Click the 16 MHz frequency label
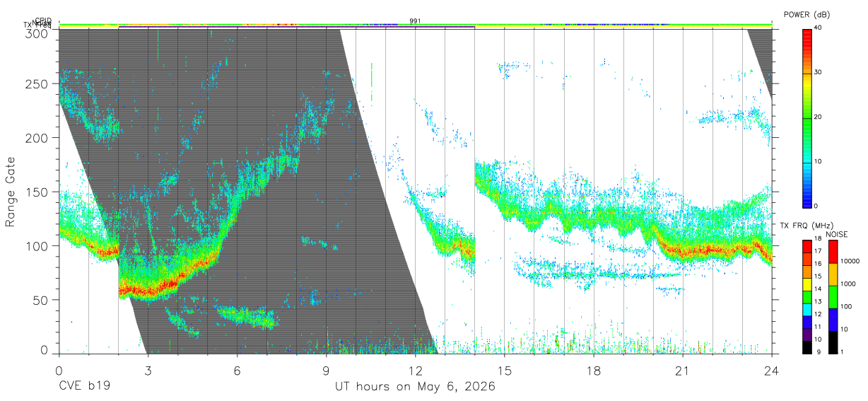The height and width of the screenshot is (401, 868). click(819, 263)
